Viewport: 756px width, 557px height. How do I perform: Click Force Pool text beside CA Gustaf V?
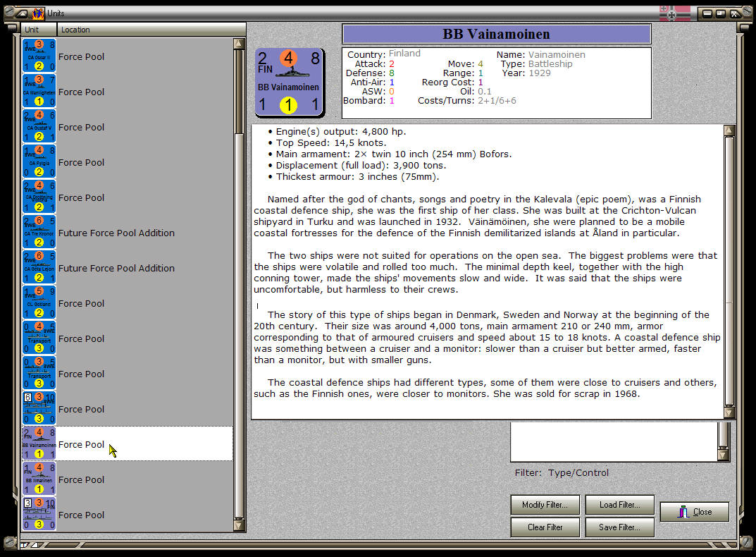(x=81, y=127)
